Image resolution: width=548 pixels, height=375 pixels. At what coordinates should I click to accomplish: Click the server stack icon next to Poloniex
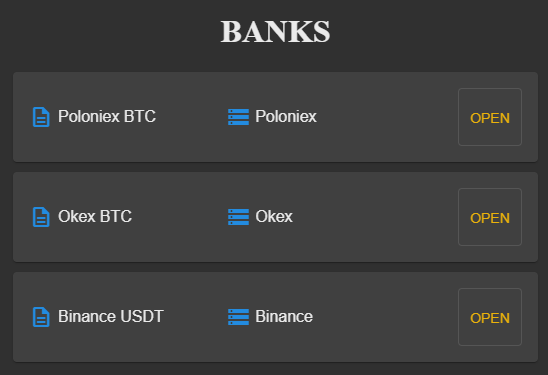(x=238, y=117)
